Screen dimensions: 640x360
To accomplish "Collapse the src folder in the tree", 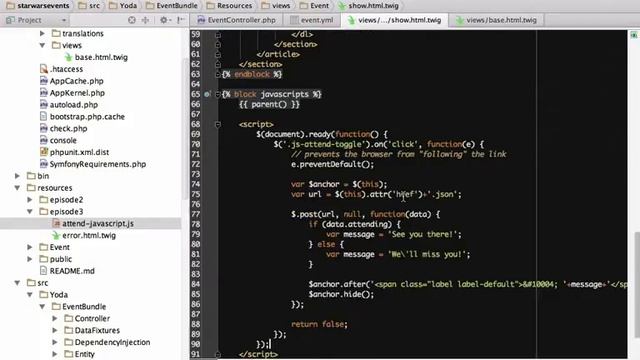I will click(x=17, y=282).
